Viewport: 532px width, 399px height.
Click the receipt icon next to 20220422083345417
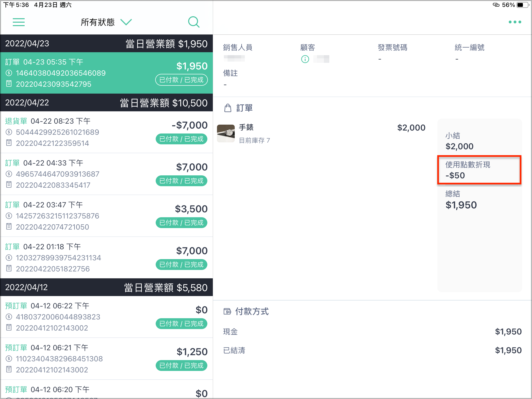(x=9, y=185)
